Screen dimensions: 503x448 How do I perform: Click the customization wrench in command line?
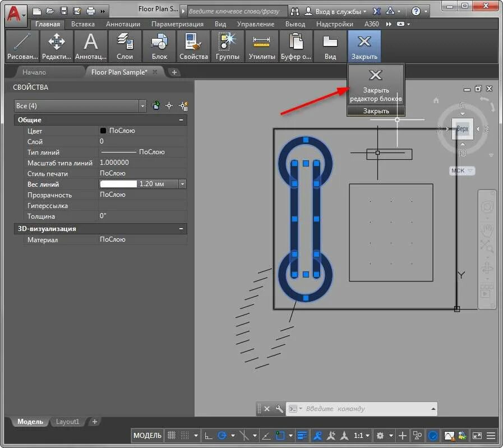(x=279, y=409)
